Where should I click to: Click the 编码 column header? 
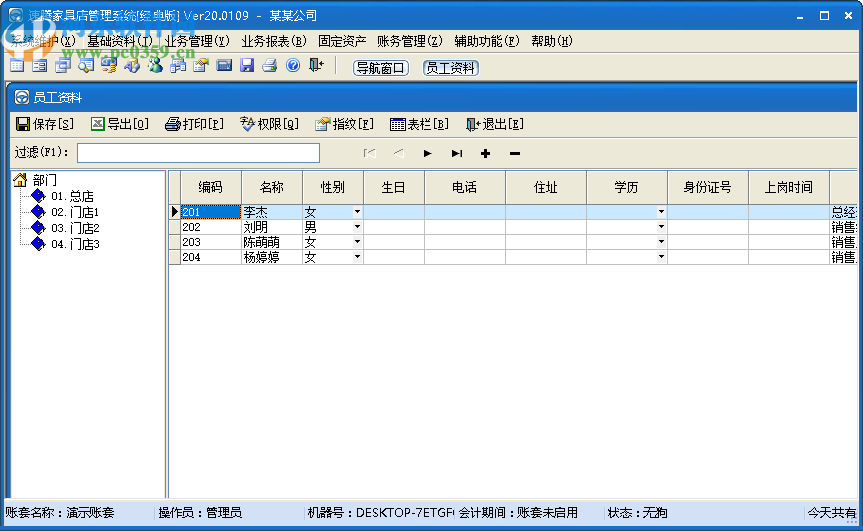[211, 188]
